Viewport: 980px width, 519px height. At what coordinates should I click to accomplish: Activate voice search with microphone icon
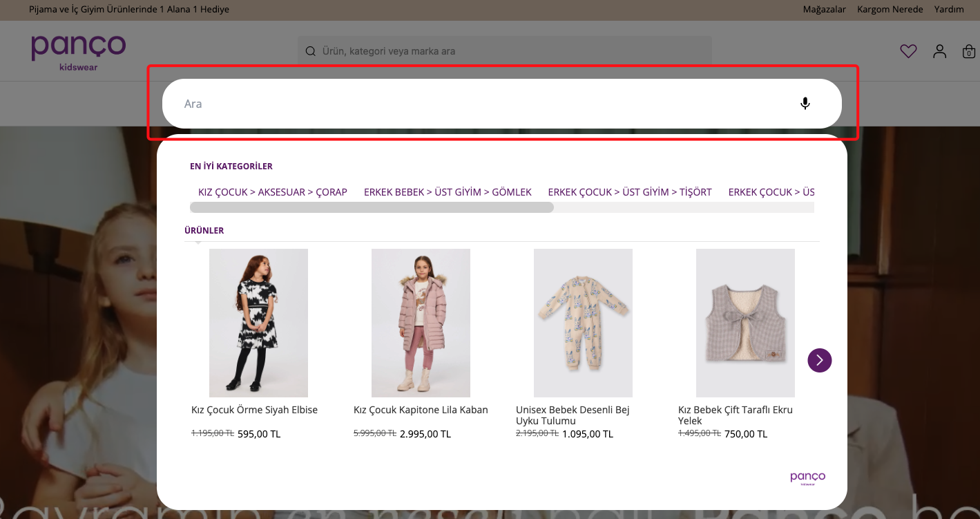[x=805, y=103]
